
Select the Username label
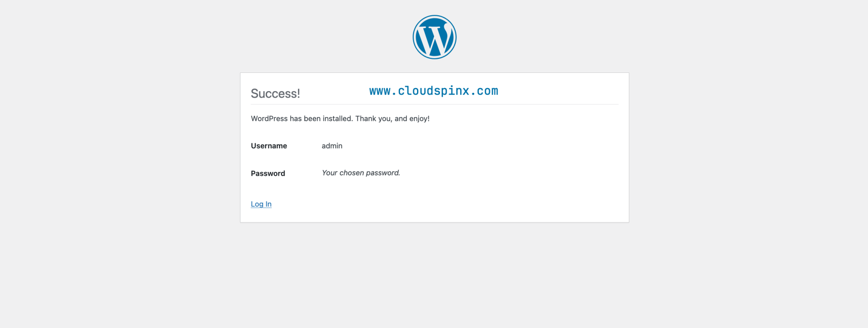click(x=268, y=145)
